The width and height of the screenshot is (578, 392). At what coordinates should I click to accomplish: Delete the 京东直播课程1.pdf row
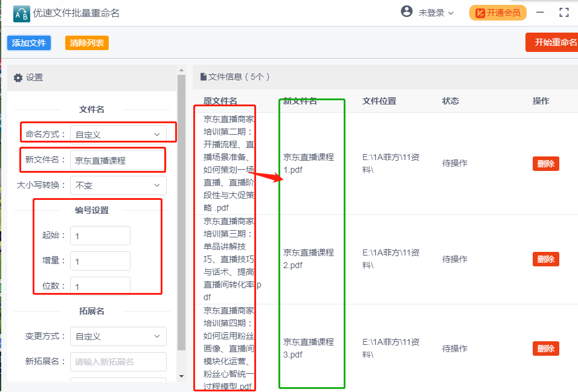tap(545, 164)
